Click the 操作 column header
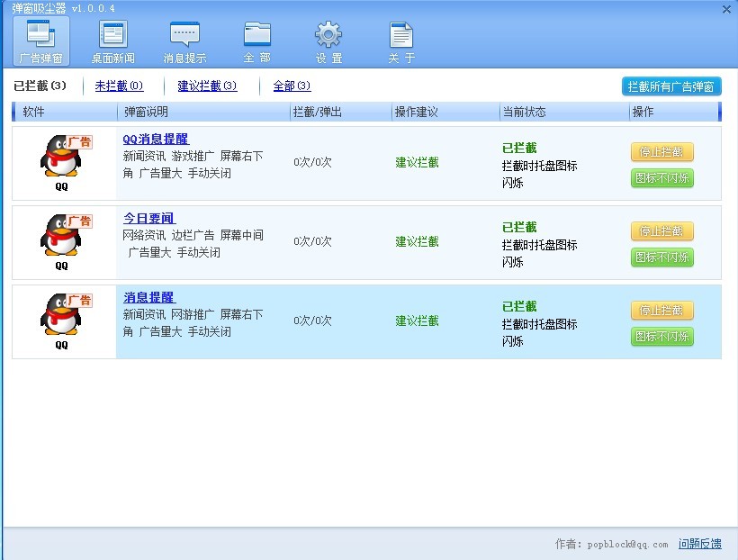The width and height of the screenshot is (738, 560). 673,112
